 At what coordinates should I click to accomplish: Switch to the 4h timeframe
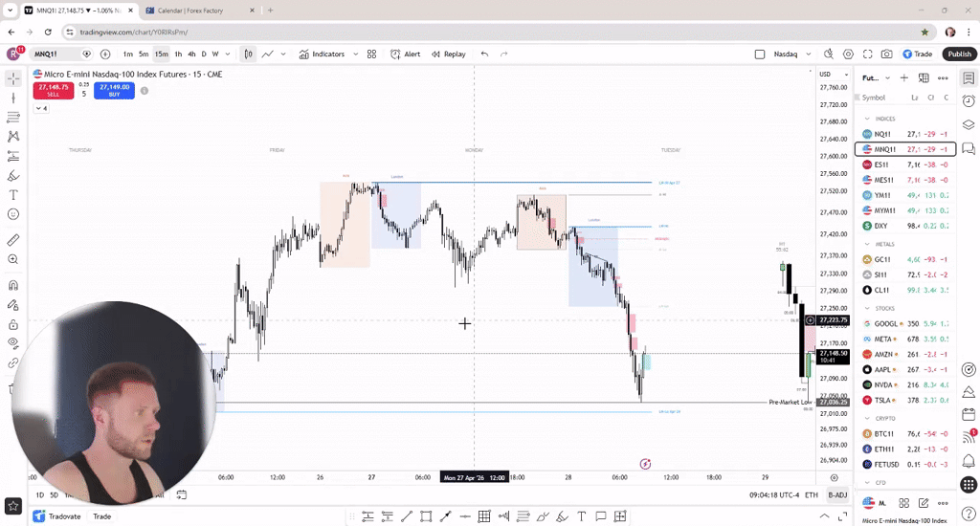[x=191, y=55]
